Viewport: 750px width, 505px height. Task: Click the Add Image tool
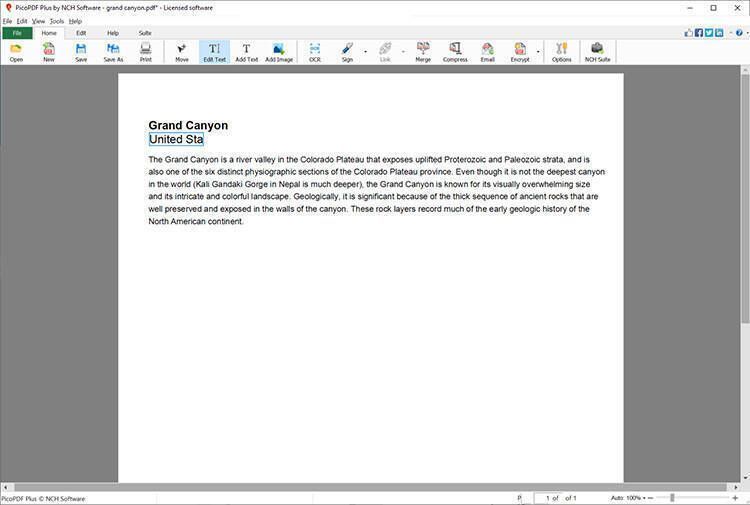(279, 52)
